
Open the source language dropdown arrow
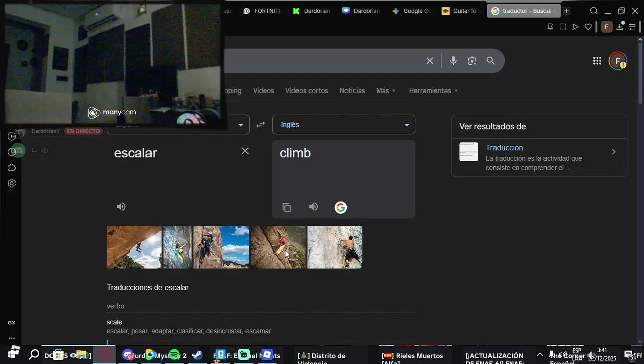tap(241, 125)
